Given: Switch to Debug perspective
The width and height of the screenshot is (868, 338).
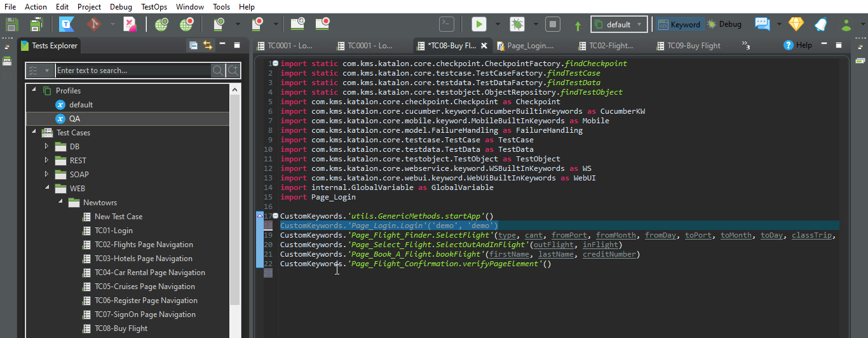Looking at the screenshot, I should 724,24.
